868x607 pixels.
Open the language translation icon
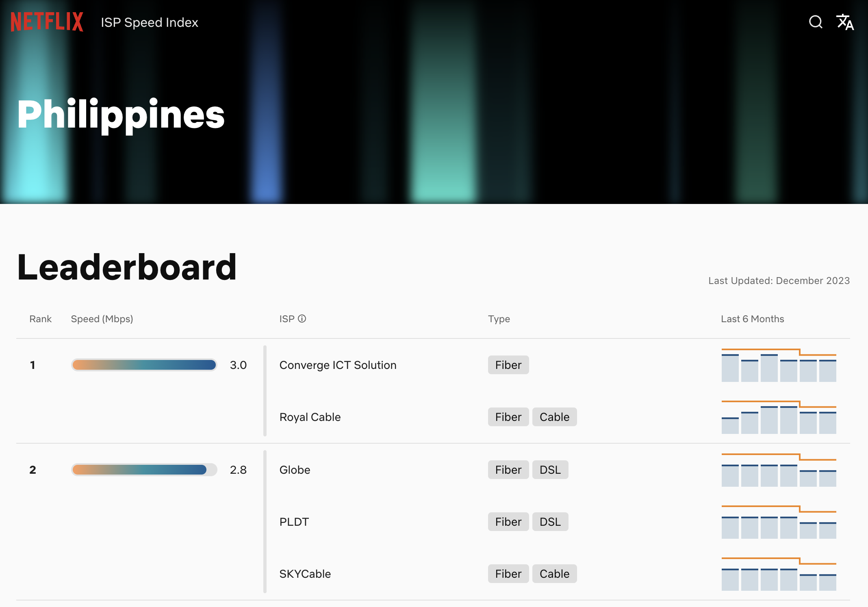[x=845, y=22]
